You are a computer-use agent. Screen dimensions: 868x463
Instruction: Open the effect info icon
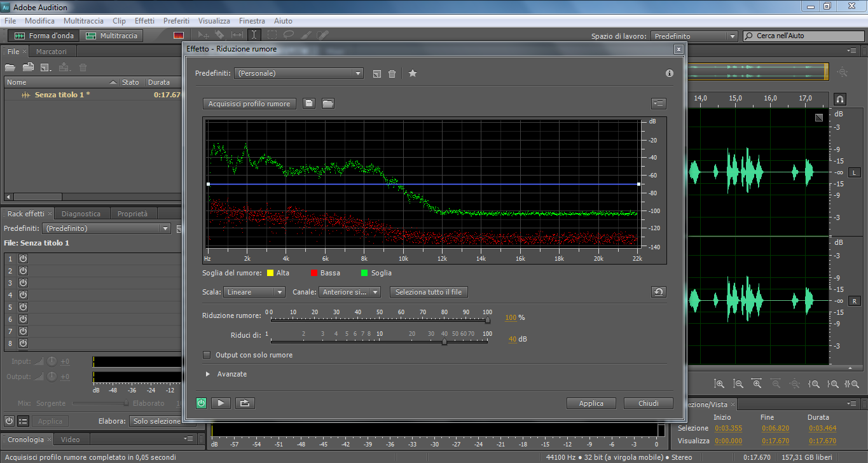(x=670, y=73)
